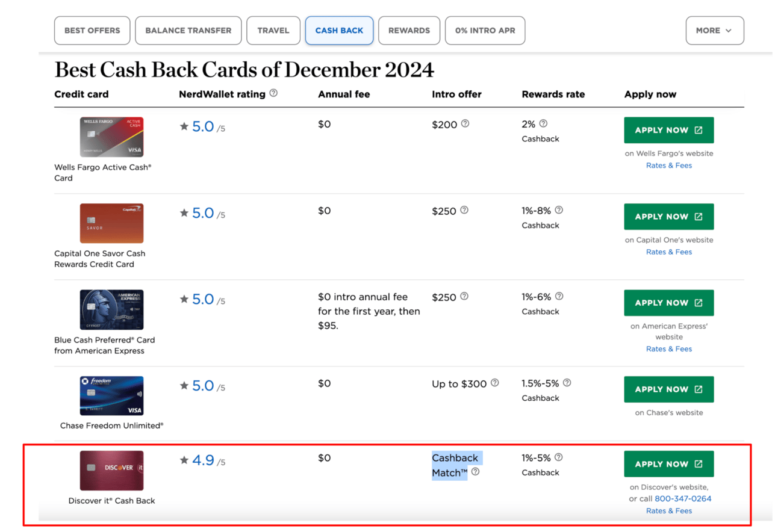This screenshot has width=778, height=532.
Task: Open Wells Fargo Rates & Fees link
Action: pos(669,165)
